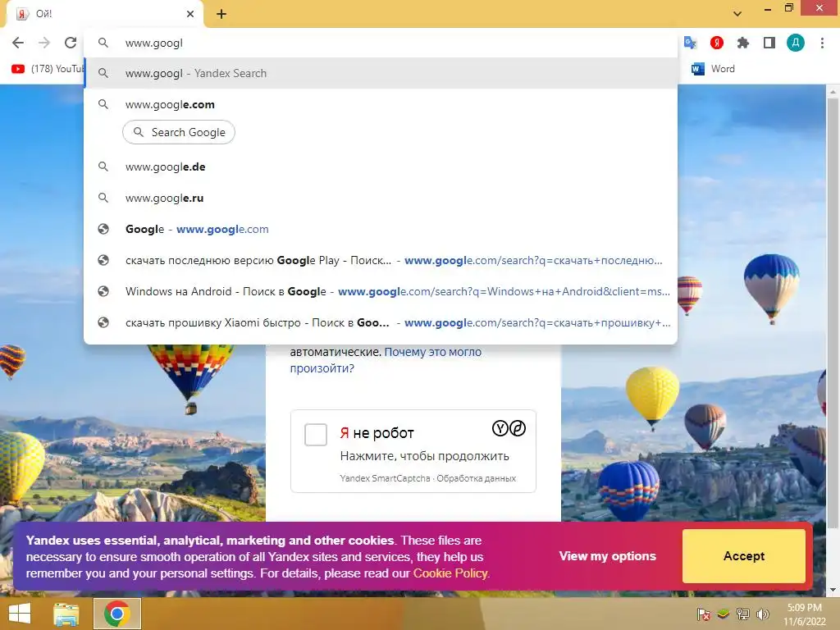This screenshot has width=840, height=630.
Task: Open the YouTube bookmark
Action: [x=47, y=69]
